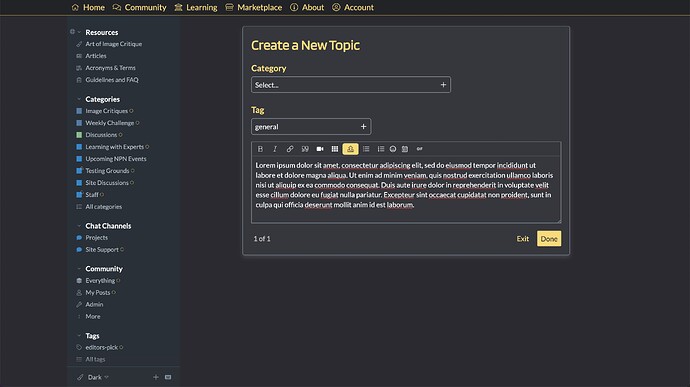Screen dimensions: 690x387
Task: Click the Exit button
Action: [x=522, y=239]
